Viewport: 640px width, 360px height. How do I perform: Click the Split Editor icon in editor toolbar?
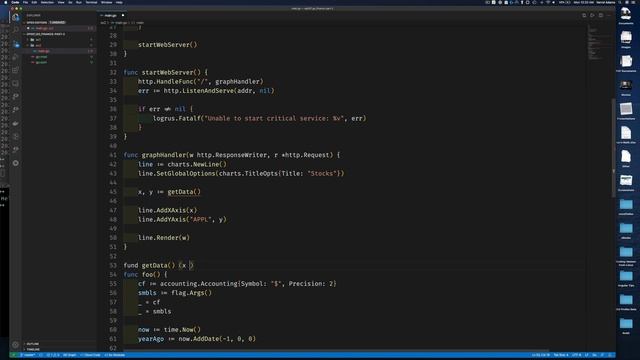tap(601, 16)
